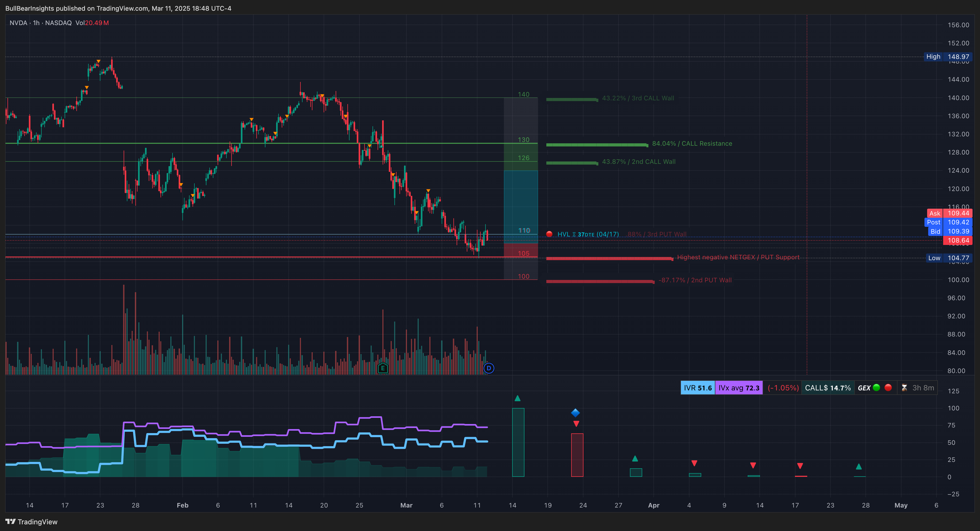Click the red GEX status dot

click(888, 387)
